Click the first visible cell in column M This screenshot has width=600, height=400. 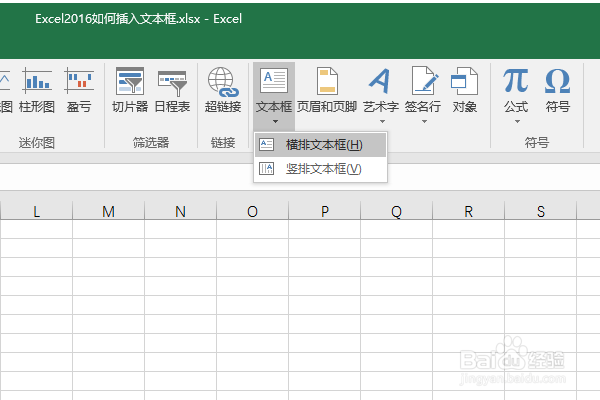tap(108, 229)
